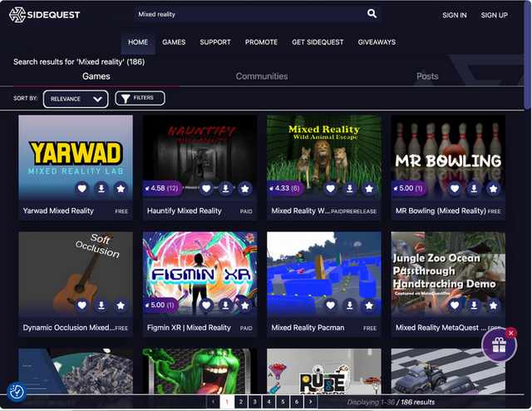Go to results page 2
The height and width of the screenshot is (411, 532).
[x=240, y=402]
